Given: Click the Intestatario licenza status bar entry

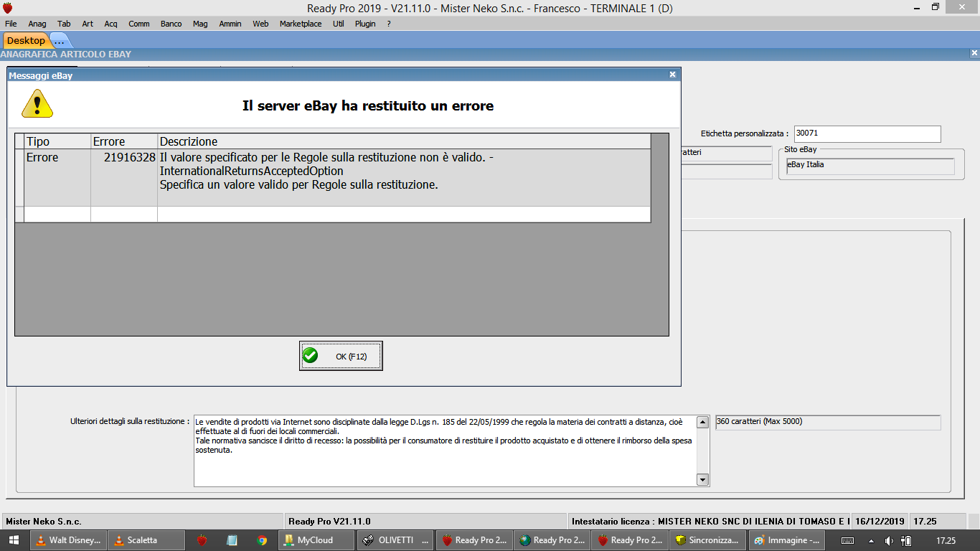Looking at the screenshot, I should 710,522.
